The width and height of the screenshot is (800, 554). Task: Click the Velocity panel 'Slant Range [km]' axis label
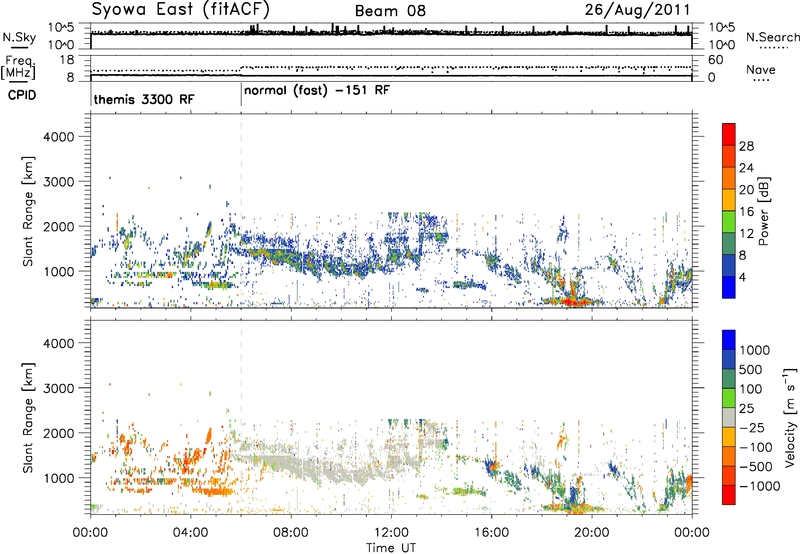tap(28, 417)
